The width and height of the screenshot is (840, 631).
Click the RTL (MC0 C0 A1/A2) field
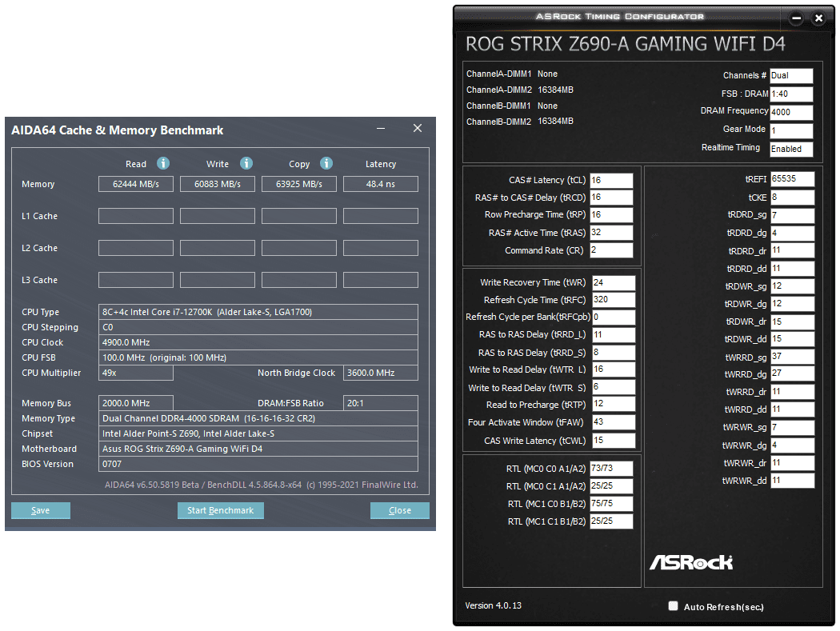tap(611, 468)
